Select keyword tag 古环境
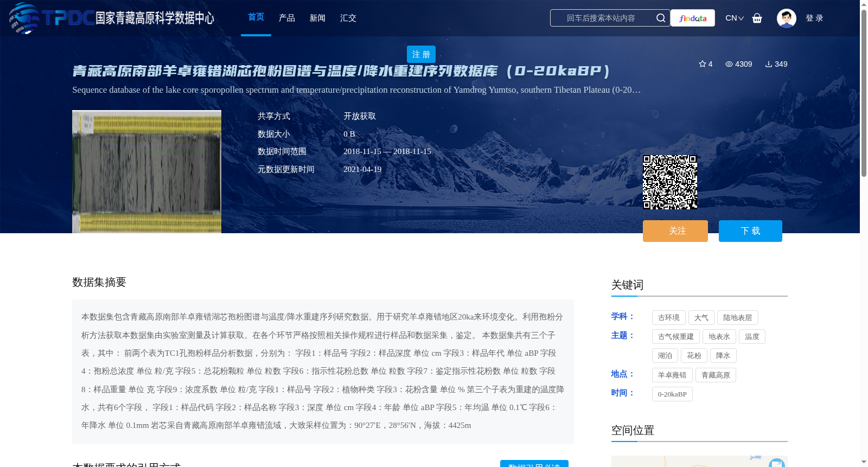This screenshot has width=868, height=467. [669, 318]
